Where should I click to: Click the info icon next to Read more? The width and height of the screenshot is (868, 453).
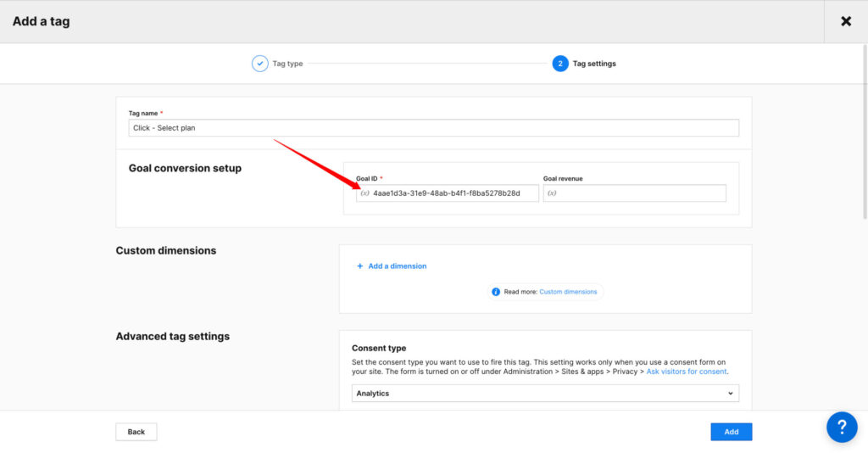[x=496, y=292]
